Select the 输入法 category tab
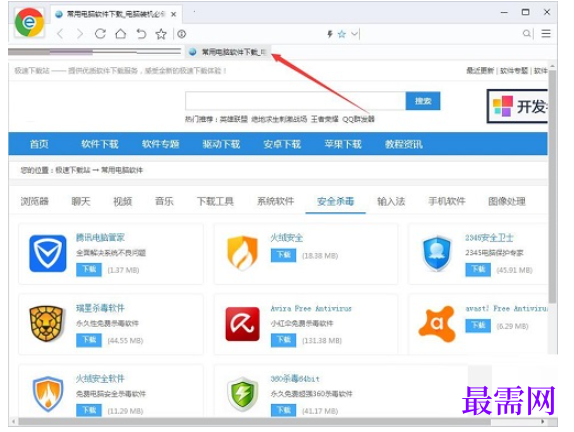574x432 pixels. [391, 201]
